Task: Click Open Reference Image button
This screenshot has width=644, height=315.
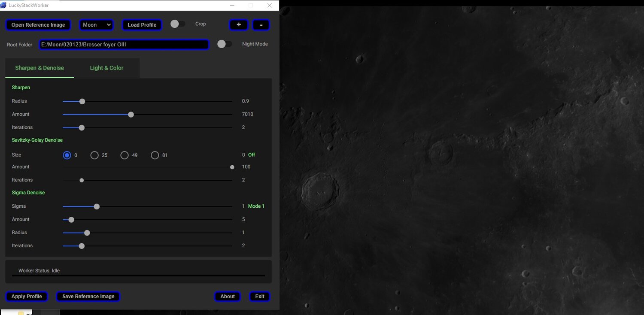Action: pos(38,25)
